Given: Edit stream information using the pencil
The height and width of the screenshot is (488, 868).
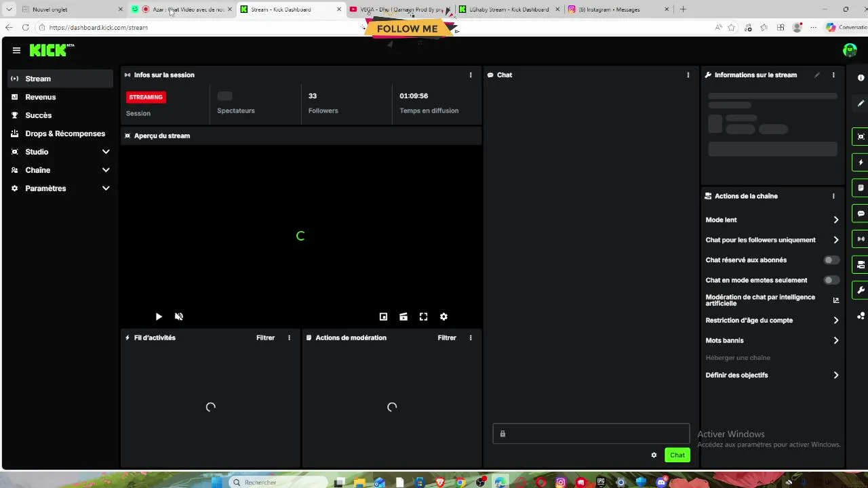Looking at the screenshot, I should (817, 75).
